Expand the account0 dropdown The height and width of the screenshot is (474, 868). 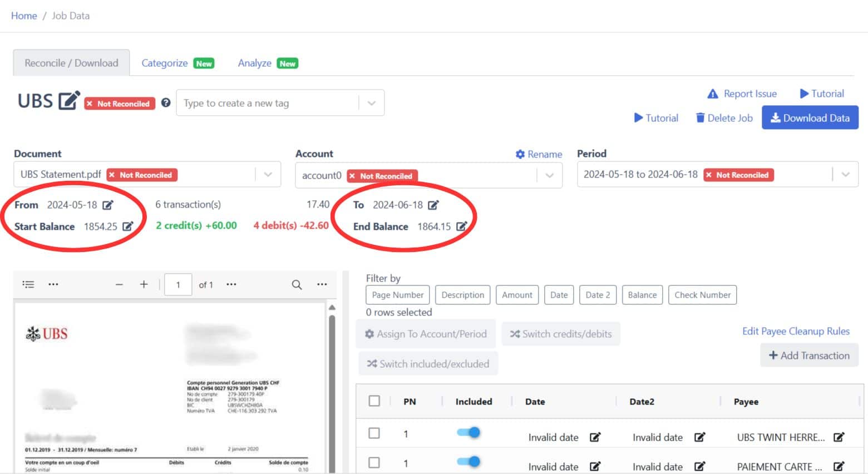point(550,175)
